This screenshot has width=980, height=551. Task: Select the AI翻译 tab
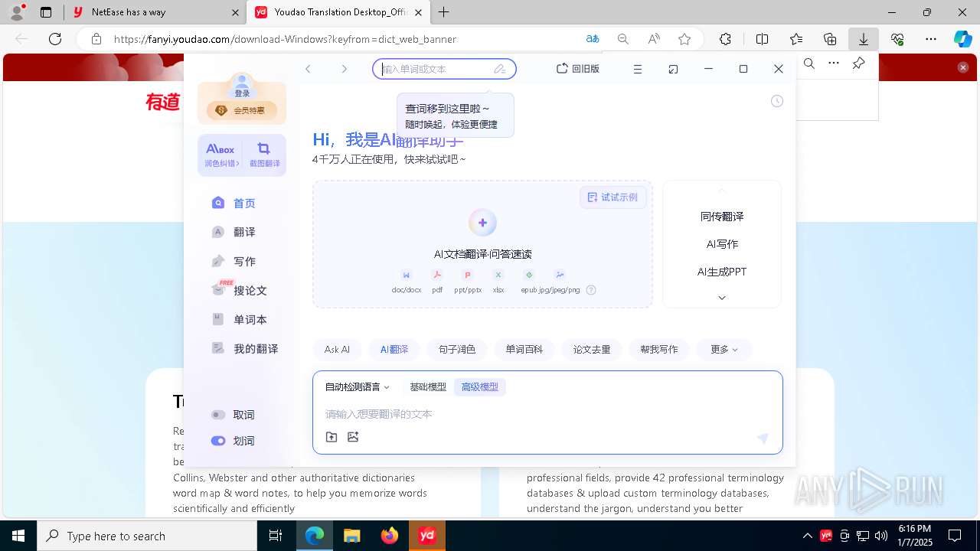point(394,350)
